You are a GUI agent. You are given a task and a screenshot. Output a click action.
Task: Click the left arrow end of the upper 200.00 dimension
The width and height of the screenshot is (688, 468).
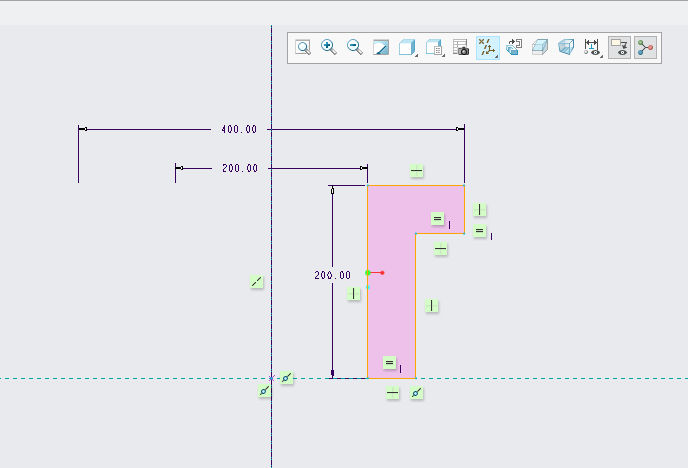point(179,168)
